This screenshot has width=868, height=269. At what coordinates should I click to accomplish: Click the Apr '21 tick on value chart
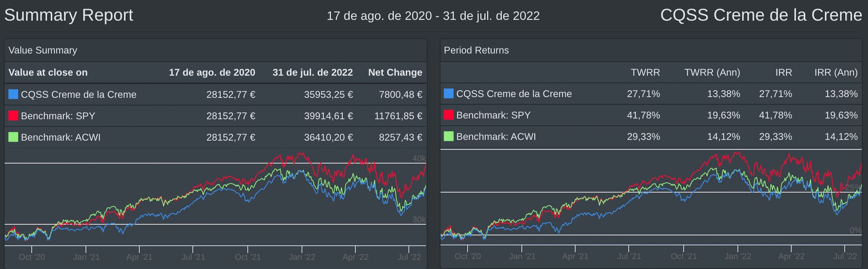(x=139, y=257)
